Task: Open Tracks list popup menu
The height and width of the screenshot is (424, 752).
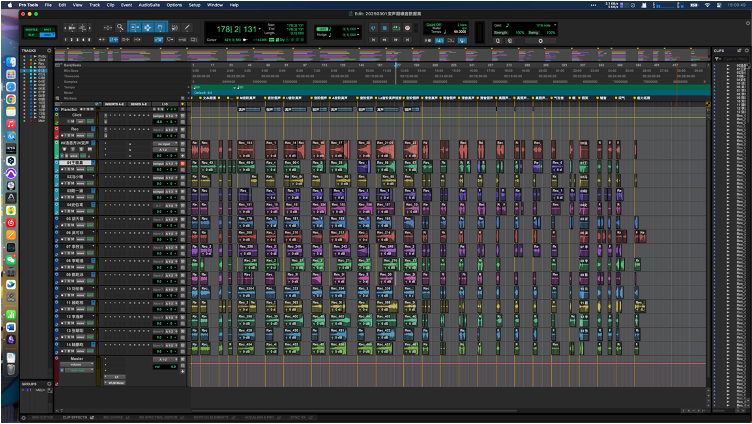Action: pyautogui.click(x=47, y=49)
